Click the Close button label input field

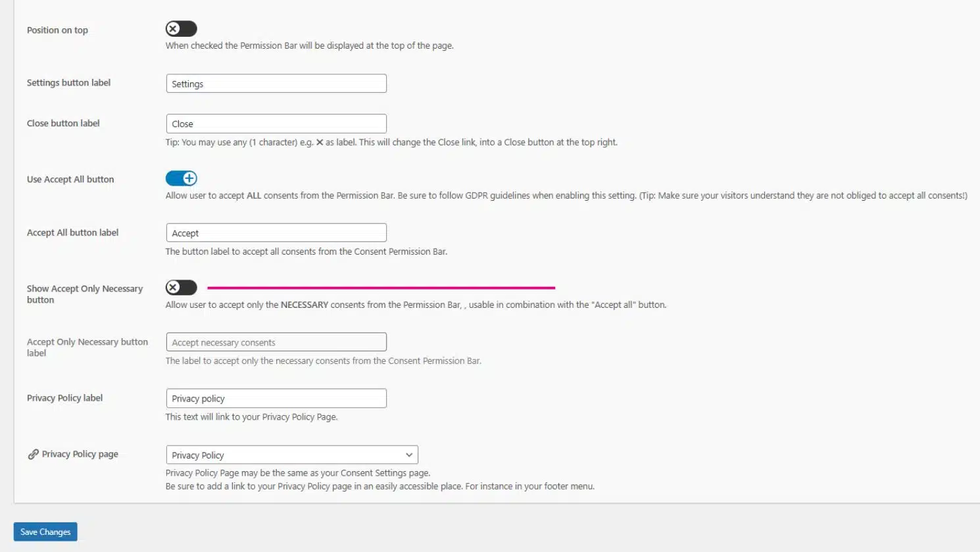coord(276,124)
